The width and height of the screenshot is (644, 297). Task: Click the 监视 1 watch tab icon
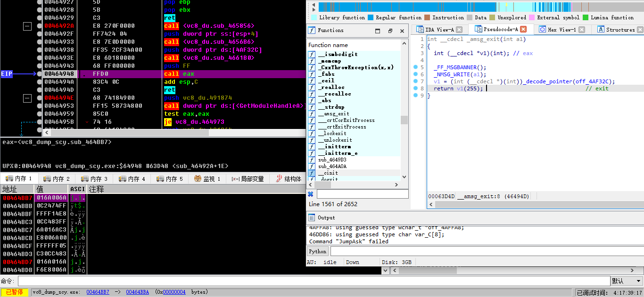click(198, 179)
